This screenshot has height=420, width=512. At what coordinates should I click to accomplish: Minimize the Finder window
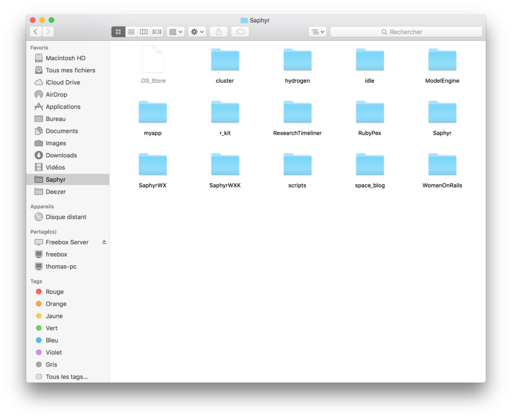42,20
